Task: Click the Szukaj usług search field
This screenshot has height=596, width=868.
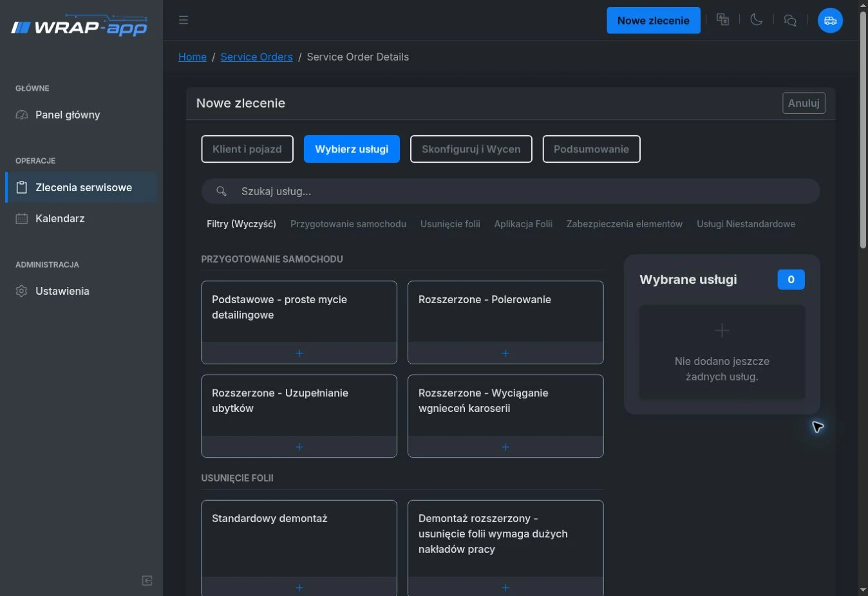Action: 511,191
